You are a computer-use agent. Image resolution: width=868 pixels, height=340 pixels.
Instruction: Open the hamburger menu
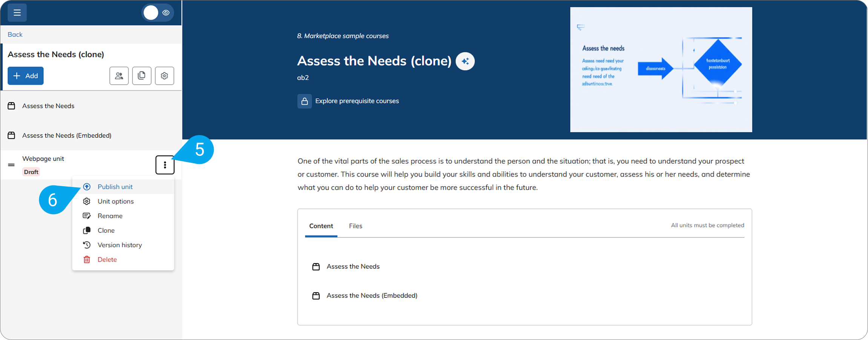(17, 12)
